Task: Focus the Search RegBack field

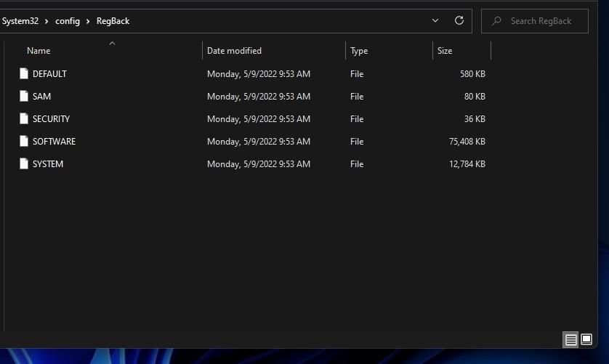Action: click(x=535, y=21)
